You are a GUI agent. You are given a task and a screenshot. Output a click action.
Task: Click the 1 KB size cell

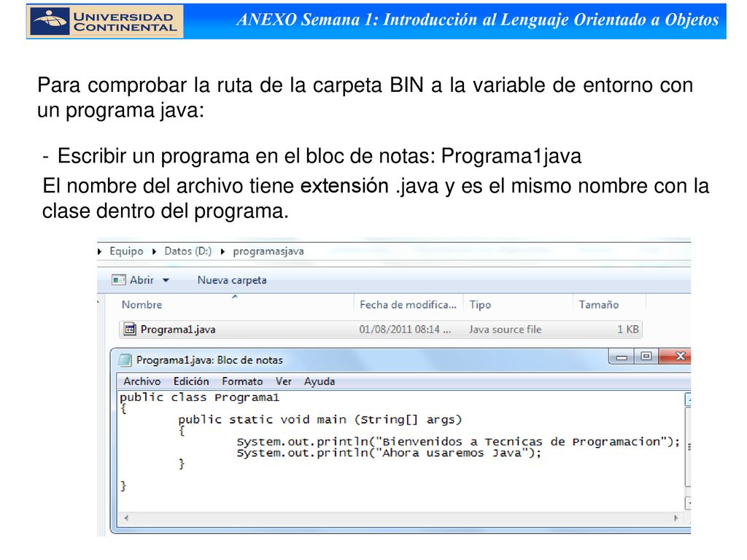point(628,329)
